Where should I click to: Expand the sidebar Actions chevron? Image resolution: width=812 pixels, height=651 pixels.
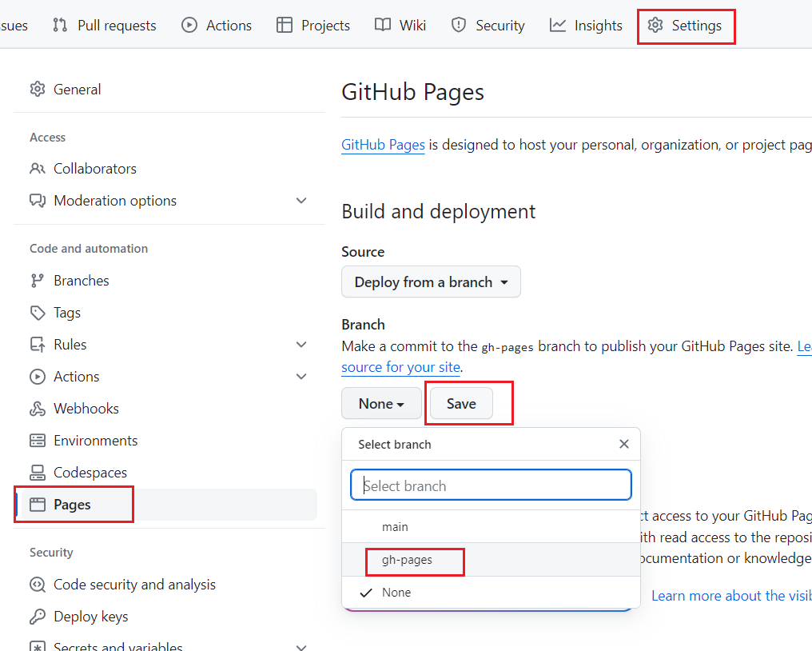pos(301,377)
